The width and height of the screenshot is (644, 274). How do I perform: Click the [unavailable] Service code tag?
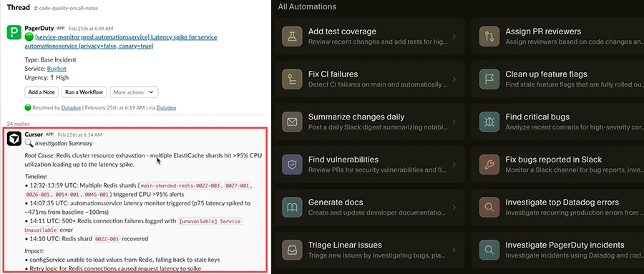tap(210, 221)
